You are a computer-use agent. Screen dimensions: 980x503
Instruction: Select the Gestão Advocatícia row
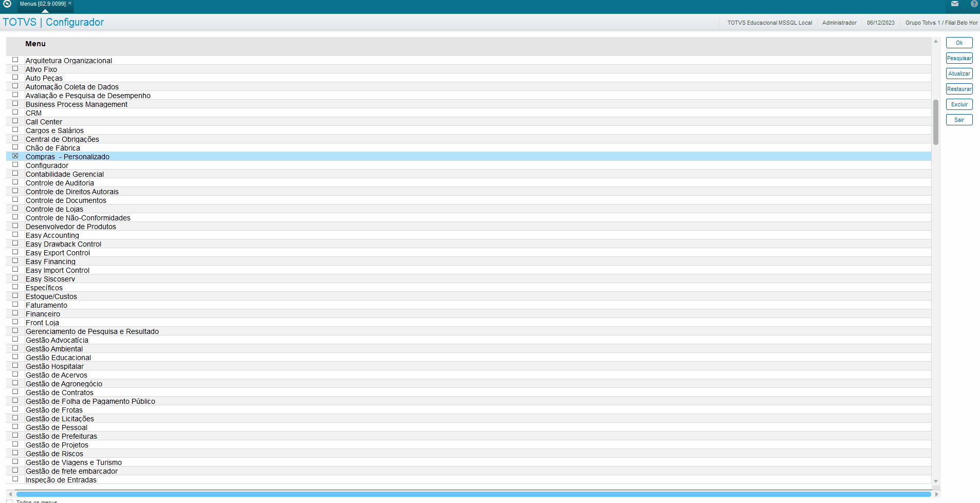(469, 340)
